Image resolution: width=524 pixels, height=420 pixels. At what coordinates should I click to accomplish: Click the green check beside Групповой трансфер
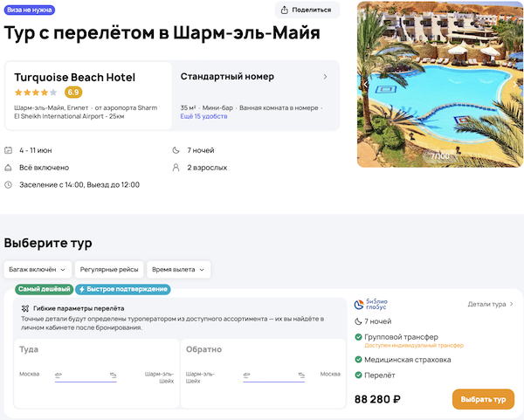(x=358, y=337)
